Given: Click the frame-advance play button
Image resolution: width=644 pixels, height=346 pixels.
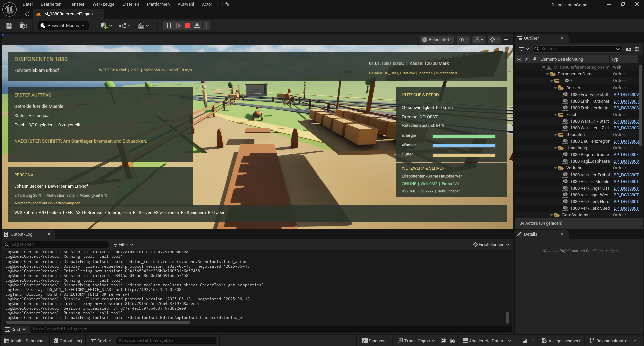Looking at the screenshot, I should tap(178, 25).
